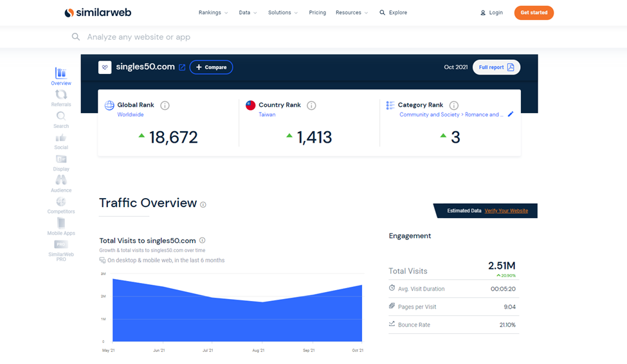Open singles50.com external link icon

coord(182,68)
